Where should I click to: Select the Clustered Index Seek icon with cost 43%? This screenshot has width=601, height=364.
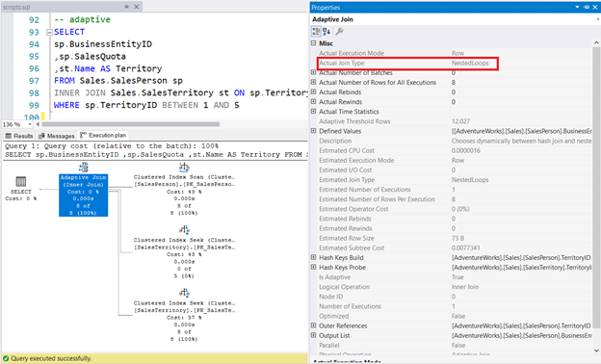click(184, 230)
